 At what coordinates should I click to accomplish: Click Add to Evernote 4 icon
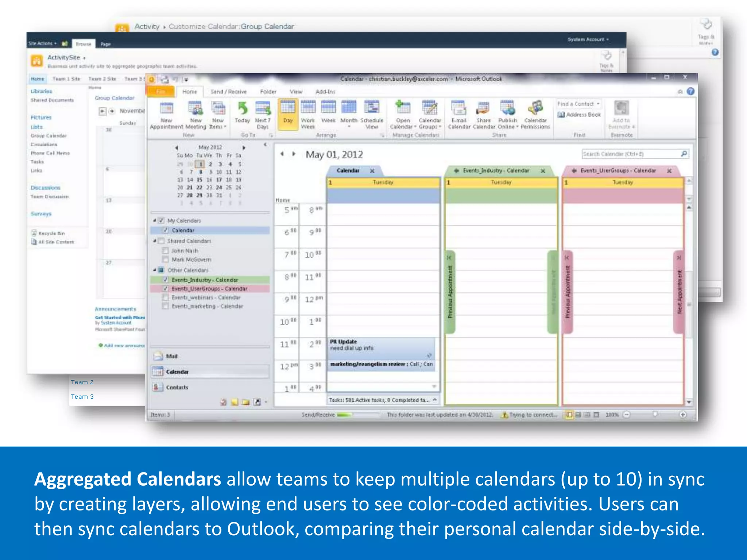[x=622, y=115]
